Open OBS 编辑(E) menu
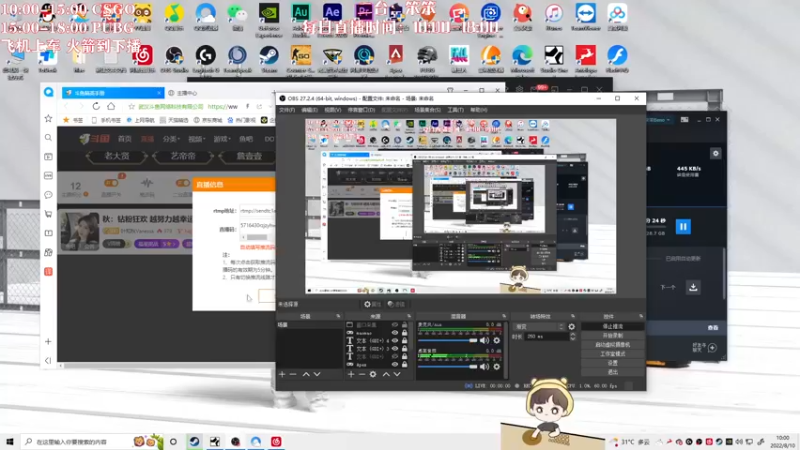Screen dimensions: 800x450 (309, 110)
